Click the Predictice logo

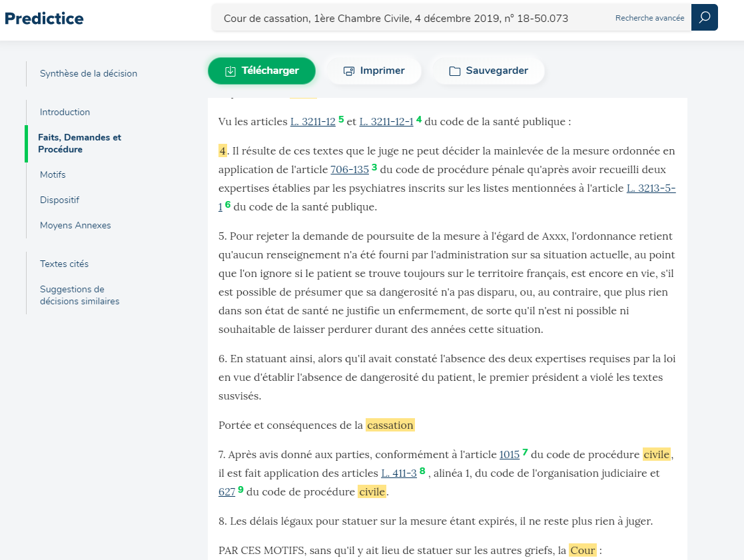(x=44, y=18)
